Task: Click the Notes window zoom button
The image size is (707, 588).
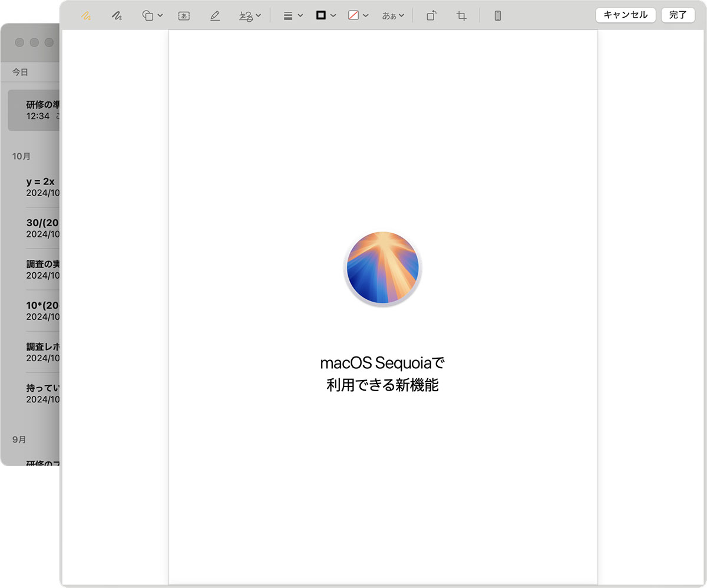Action: [x=49, y=42]
